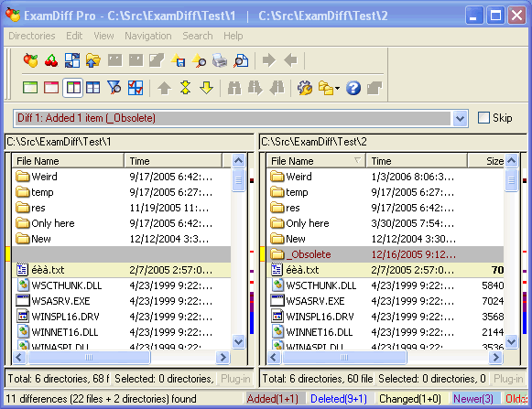
Task: Go to the previous difference arrow
Action: coord(165,88)
